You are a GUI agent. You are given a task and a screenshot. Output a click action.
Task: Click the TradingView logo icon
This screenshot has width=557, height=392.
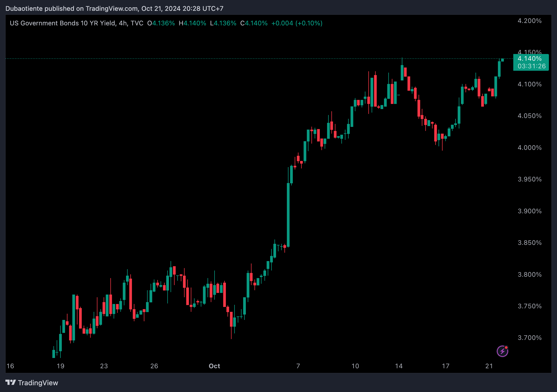(11, 383)
